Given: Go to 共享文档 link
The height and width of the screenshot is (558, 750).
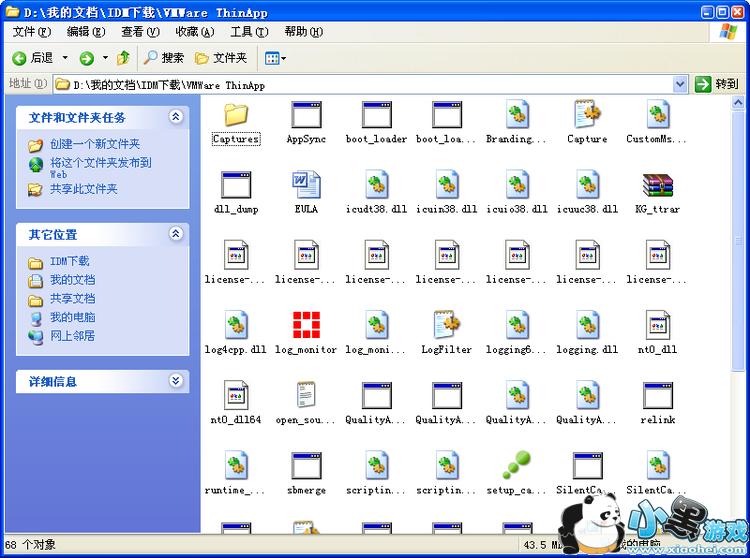Looking at the screenshot, I should tap(72, 298).
